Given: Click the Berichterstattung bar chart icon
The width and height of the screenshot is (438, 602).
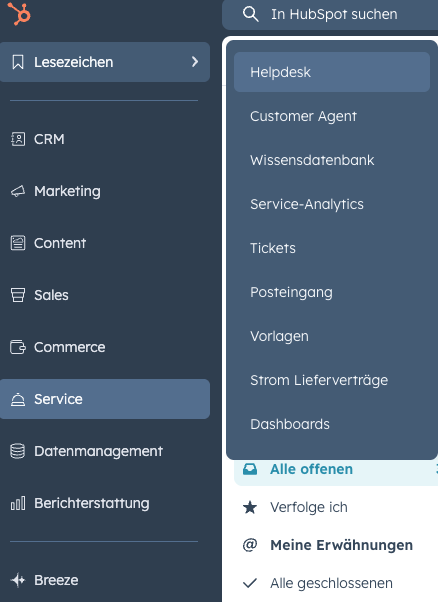Looking at the screenshot, I should pyautogui.click(x=18, y=503).
